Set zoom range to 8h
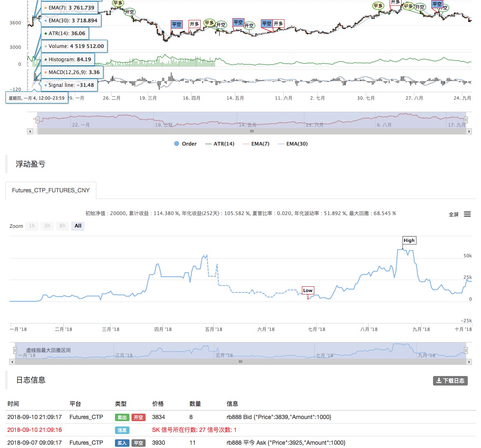 (x=62, y=226)
